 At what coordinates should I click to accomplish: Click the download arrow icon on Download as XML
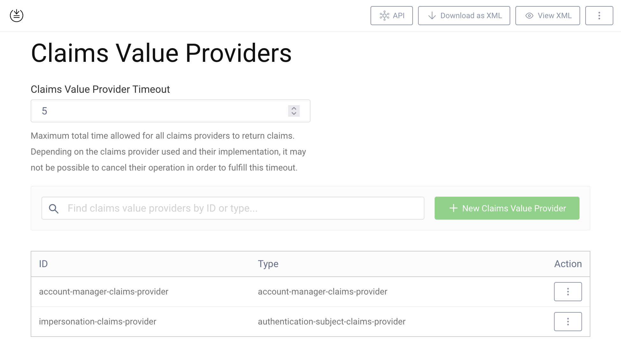tap(432, 15)
